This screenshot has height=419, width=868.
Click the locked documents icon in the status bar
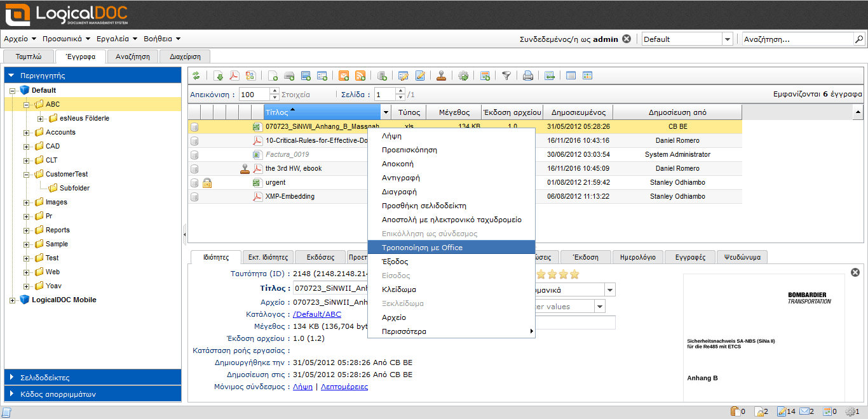pyautogui.click(x=758, y=411)
